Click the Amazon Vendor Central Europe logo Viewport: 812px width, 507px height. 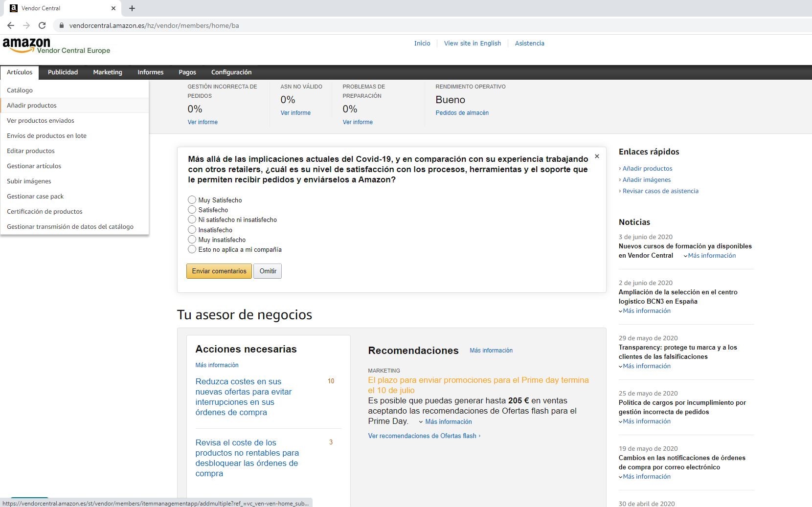click(56, 45)
